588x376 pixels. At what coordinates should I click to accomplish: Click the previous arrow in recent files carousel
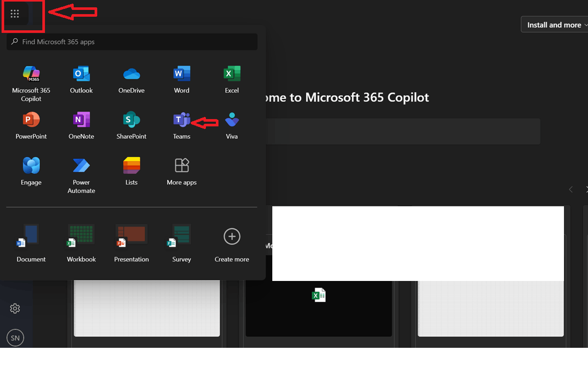571,190
